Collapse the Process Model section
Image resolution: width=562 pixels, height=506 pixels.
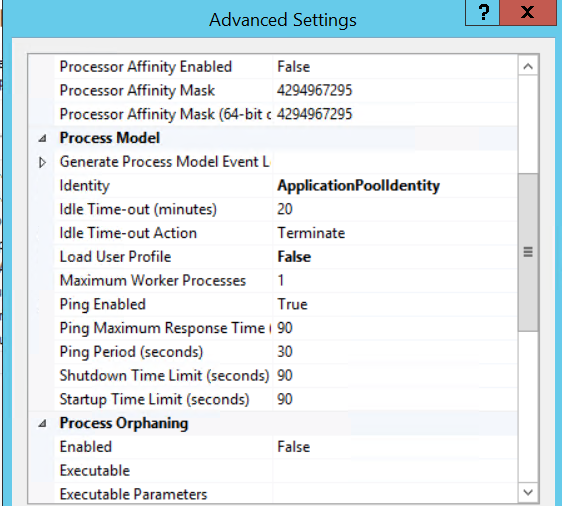click(x=42, y=138)
